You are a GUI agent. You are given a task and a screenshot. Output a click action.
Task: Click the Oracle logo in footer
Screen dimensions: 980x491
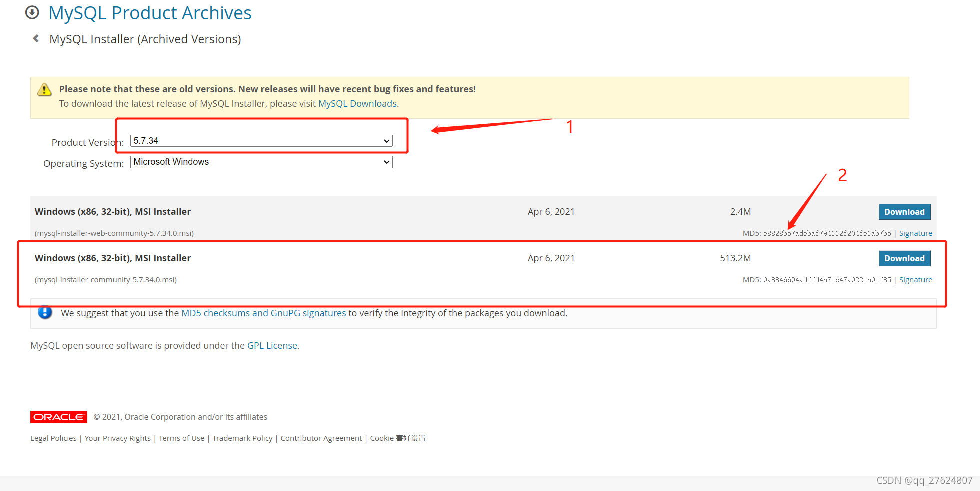tap(59, 417)
